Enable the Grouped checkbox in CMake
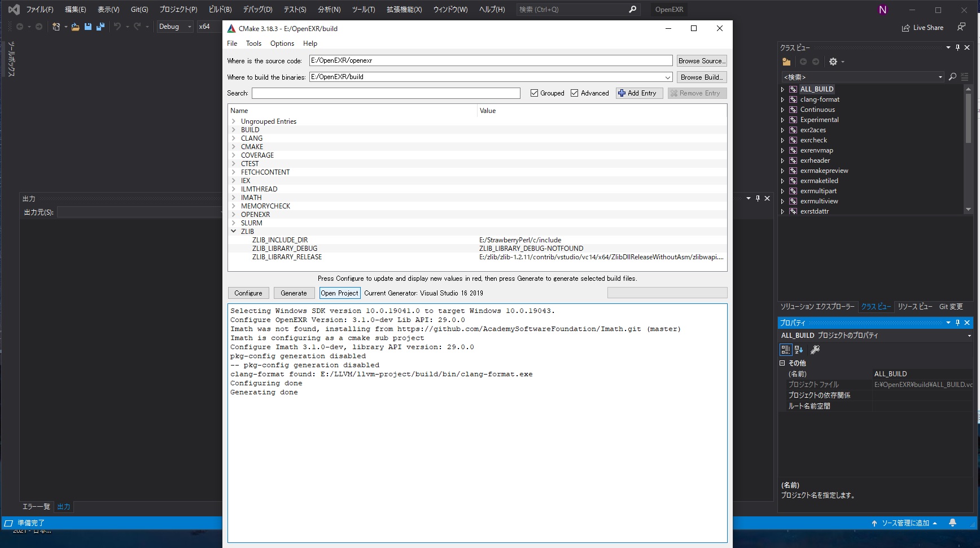 pyautogui.click(x=534, y=93)
